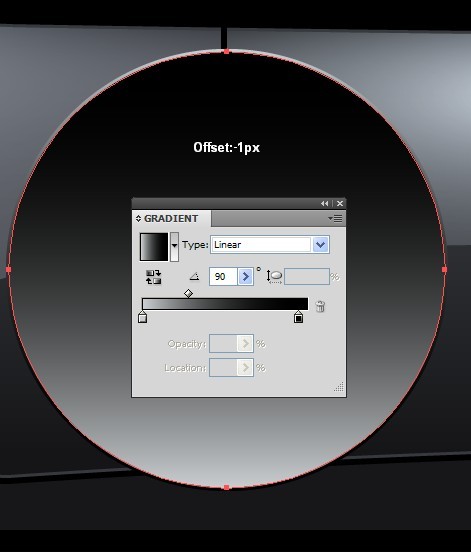
Task: Delete stop with the trash icon
Action: (320, 306)
